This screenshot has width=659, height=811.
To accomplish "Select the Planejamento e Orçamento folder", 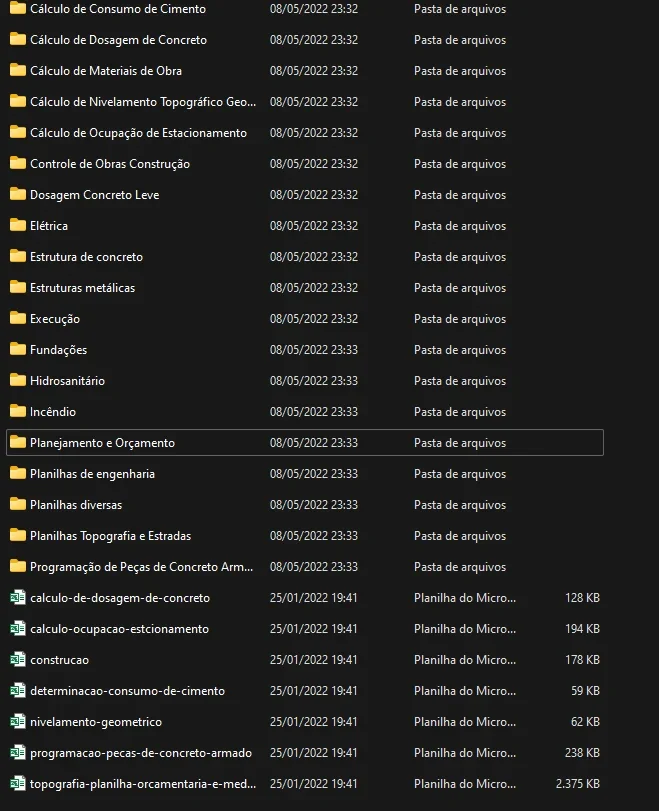I will (x=305, y=443).
